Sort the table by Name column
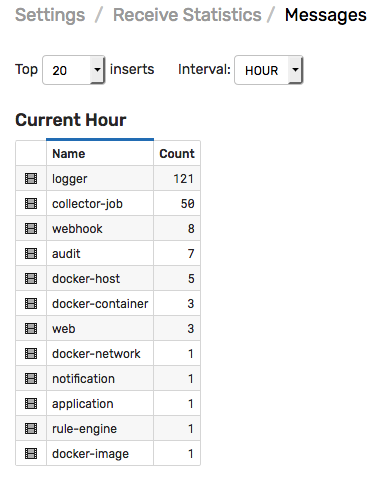The image size is (377, 482). click(x=69, y=154)
